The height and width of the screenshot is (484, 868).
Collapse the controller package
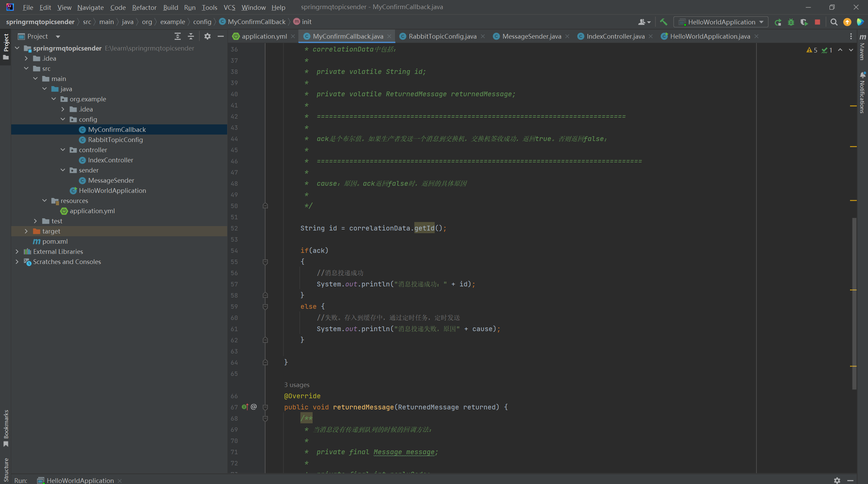63,150
